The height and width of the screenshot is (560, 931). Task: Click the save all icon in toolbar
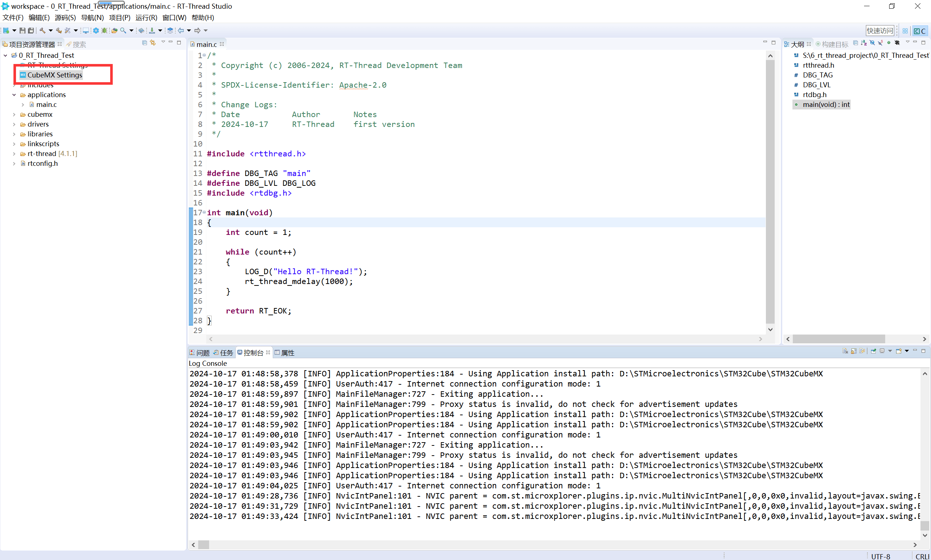tap(31, 31)
